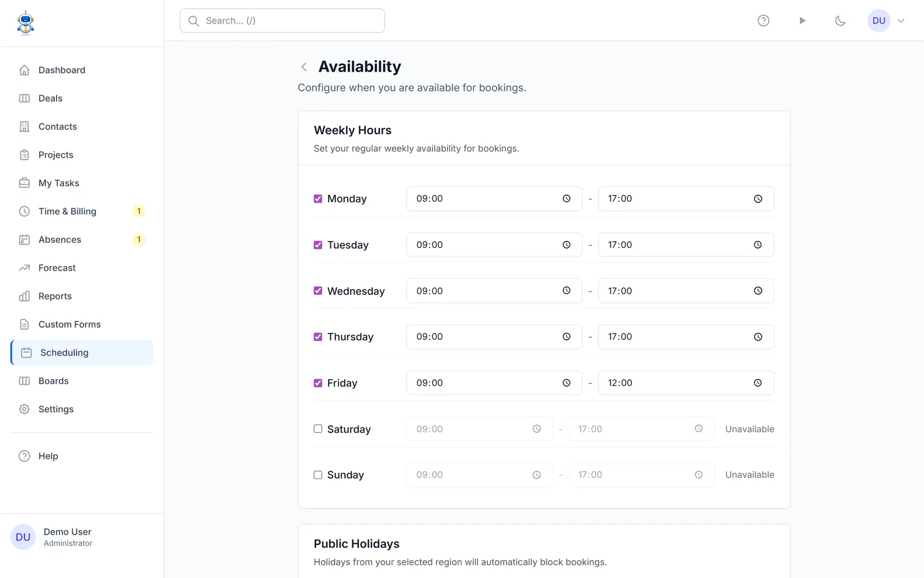Screen dimensions: 924x578
Task: Click the Reports bar chart icon
Action: (24, 297)
